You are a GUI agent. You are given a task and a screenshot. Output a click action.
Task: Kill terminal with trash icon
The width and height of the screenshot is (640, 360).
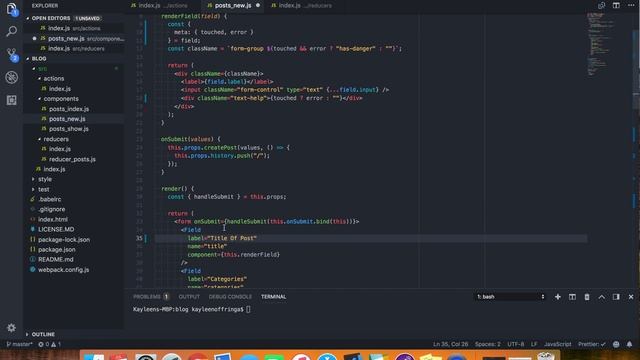point(587,297)
